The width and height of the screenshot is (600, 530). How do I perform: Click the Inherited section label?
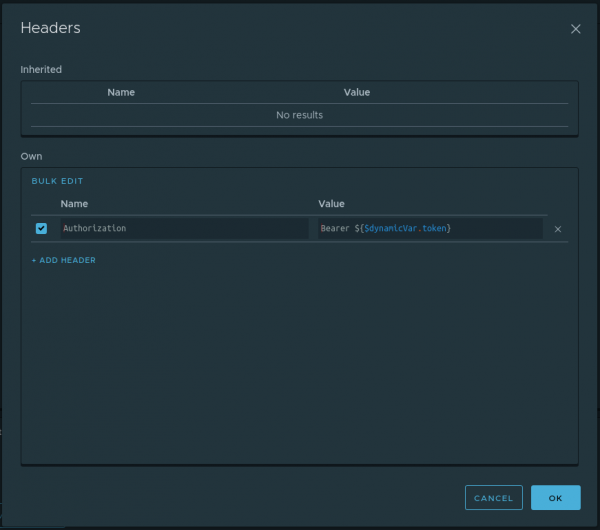(x=41, y=69)
